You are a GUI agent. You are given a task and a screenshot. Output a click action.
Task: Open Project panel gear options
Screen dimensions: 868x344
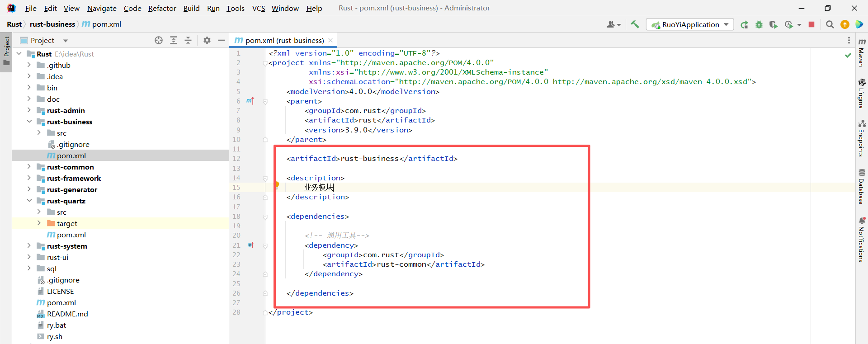click(207, 40)
